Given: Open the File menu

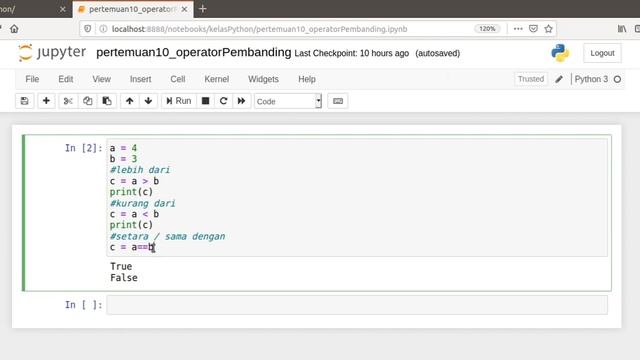Looking at the screenshot, I should [x=32, y=79].
